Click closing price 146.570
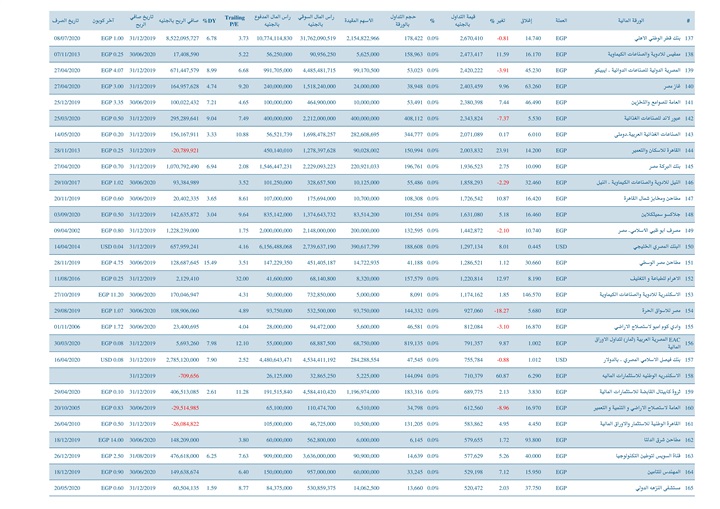Screen dimensions: 720x509 [x=531, y=296]
